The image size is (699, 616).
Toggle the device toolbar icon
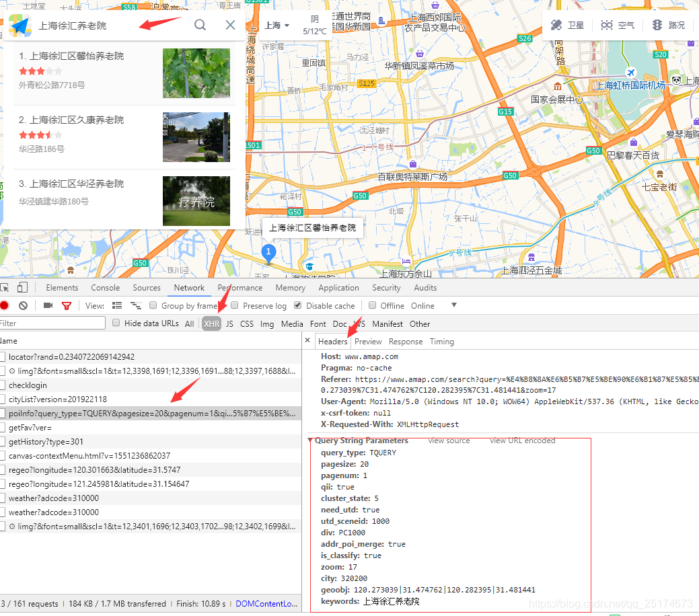click(22, 288)
